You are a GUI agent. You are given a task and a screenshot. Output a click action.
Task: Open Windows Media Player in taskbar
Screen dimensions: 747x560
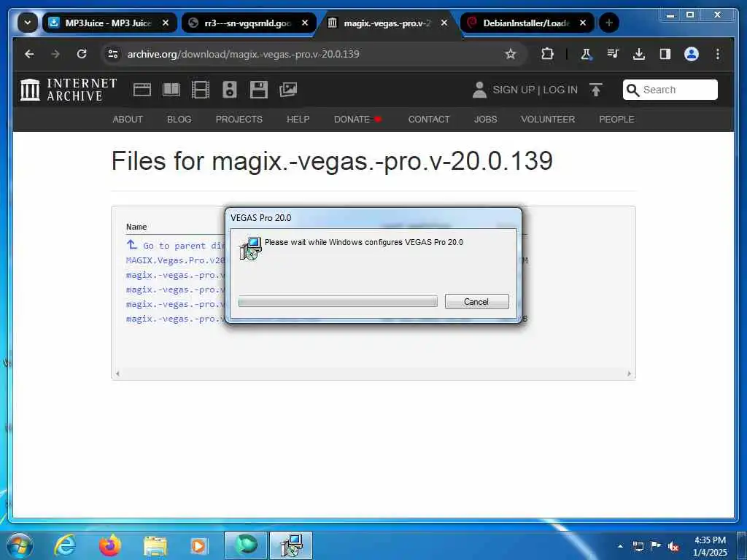coord(199,545)
